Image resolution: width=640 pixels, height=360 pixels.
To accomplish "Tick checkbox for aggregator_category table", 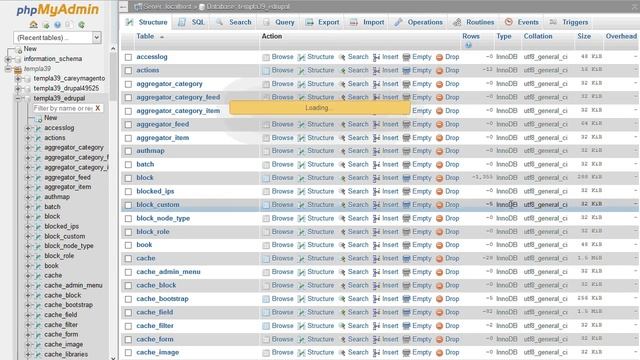I will 128,84.
